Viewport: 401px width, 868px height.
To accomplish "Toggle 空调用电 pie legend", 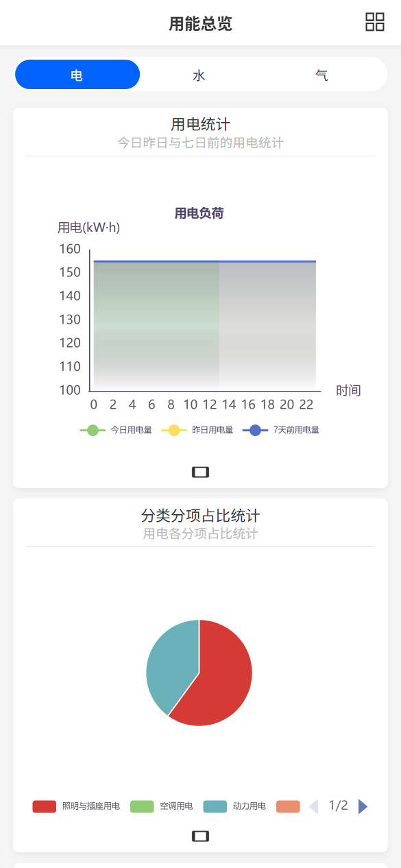I will tap(162, 806).
